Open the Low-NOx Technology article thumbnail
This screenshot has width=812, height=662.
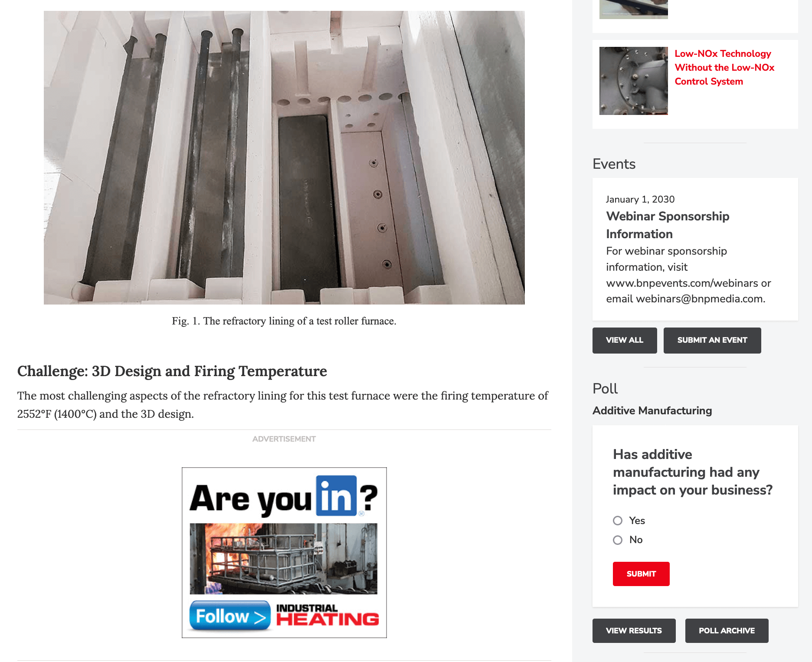(633, 81)
